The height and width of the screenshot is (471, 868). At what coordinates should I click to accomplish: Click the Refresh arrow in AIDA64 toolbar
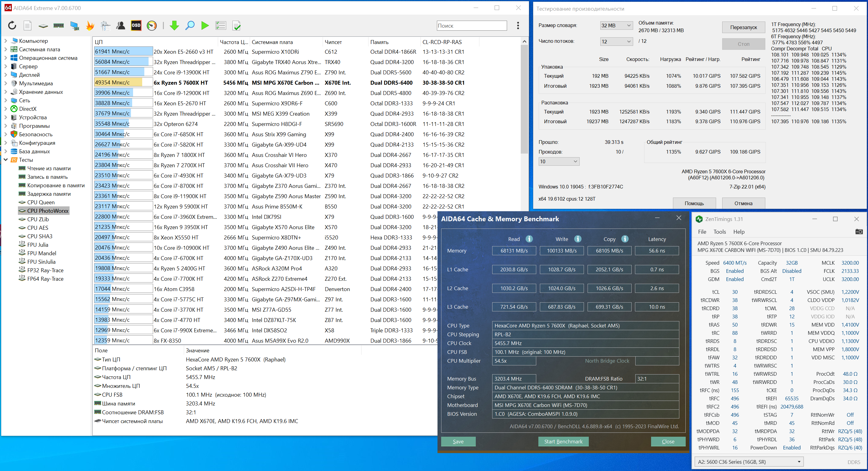click(12, 25)
